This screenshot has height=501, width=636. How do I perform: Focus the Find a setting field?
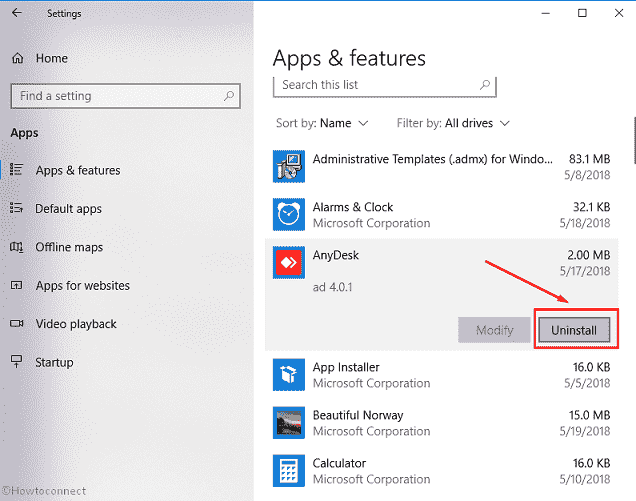[126, 96]
